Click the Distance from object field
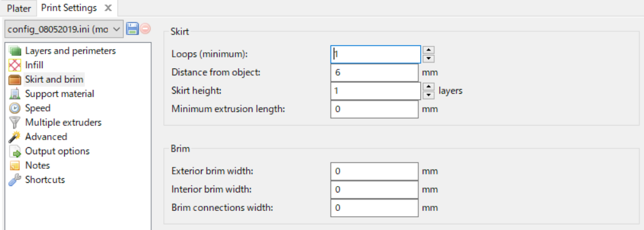The width and height of the screenshot is (644, 230). pyautogui.click(x=374, y=73)
